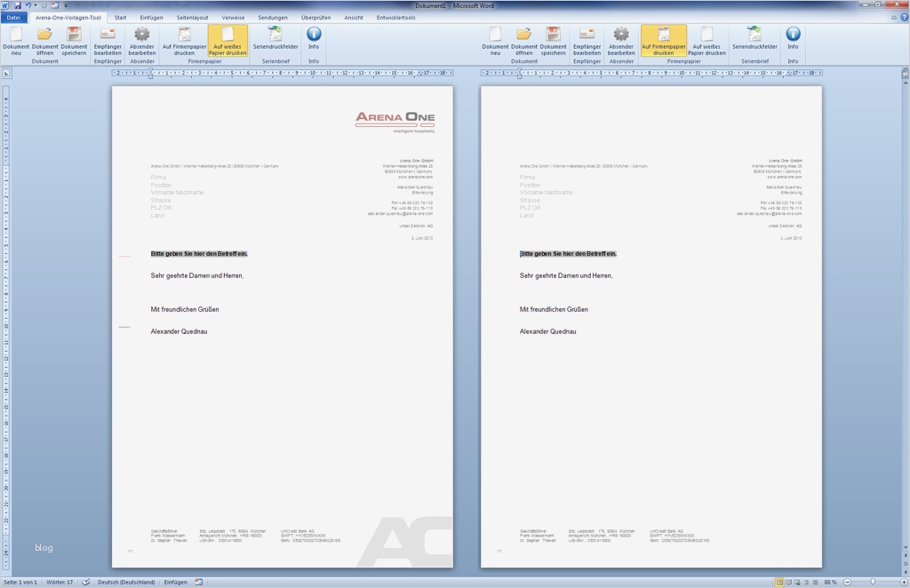Toggle the ruler button above the vertical scrollbar

(x=905, y=74)
